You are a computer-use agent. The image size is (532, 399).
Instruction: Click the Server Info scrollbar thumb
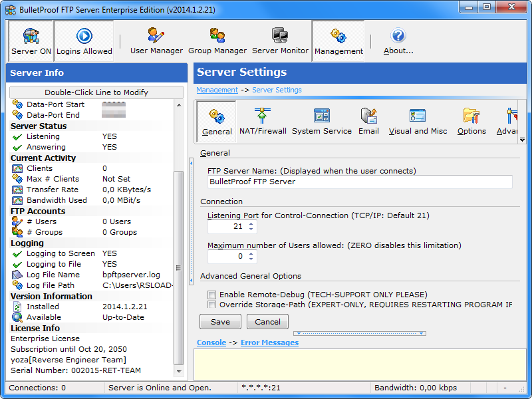[x=178, y=267]
